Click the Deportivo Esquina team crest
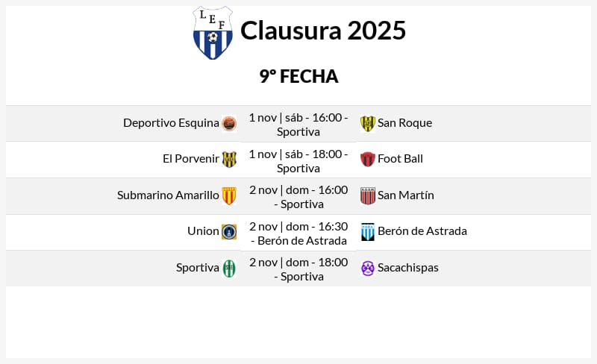This screenshot has width=597, height=364. tap(229, 123)
